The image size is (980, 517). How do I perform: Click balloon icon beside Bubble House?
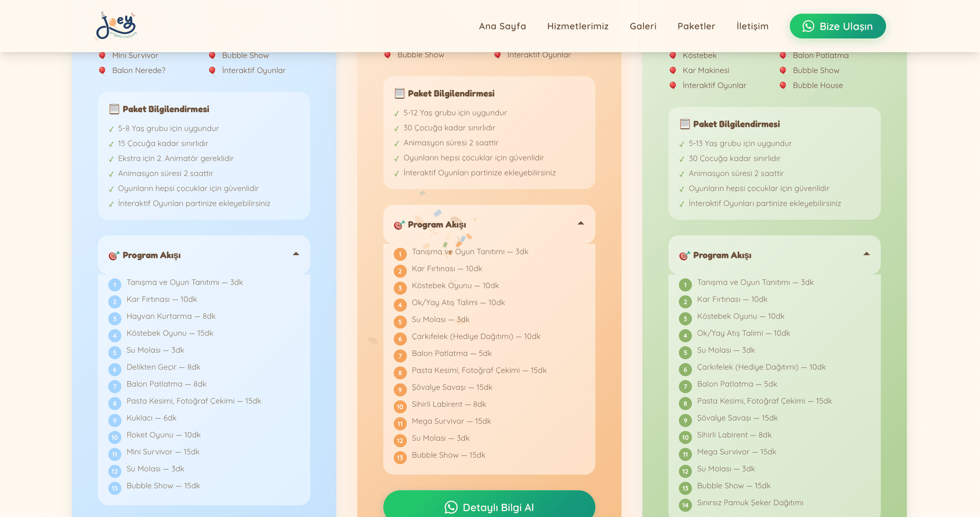pyautogui.click(x=783, y=85)
